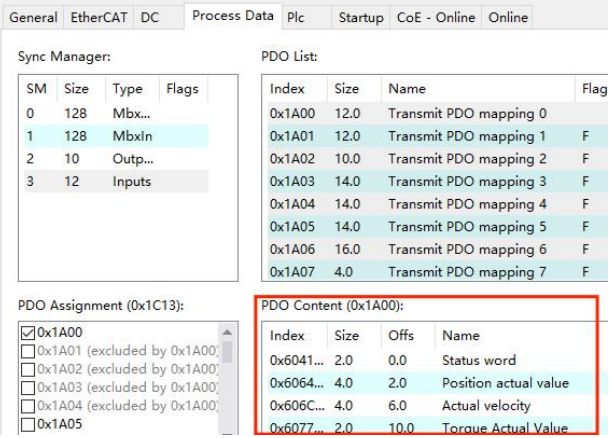Open the EtherCAT tab
This screenshot has height=438, width=609.
(x=99, y=17)
